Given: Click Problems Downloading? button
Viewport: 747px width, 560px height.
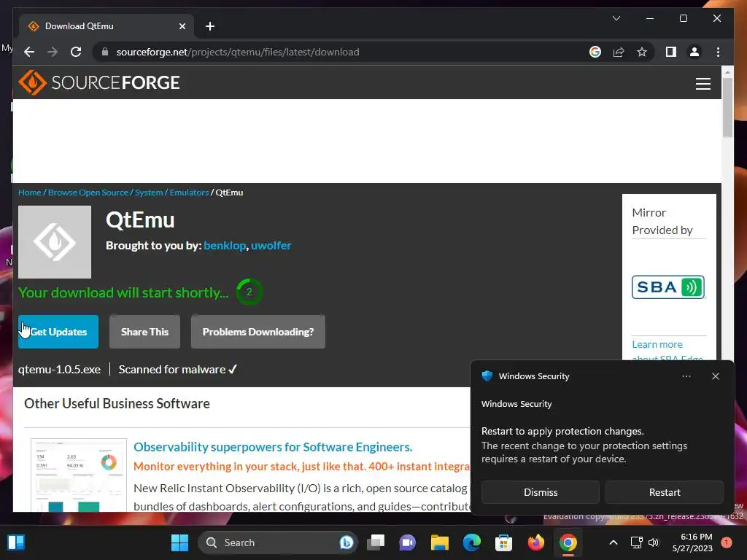Looking at the screenshot, I should 258,332.
